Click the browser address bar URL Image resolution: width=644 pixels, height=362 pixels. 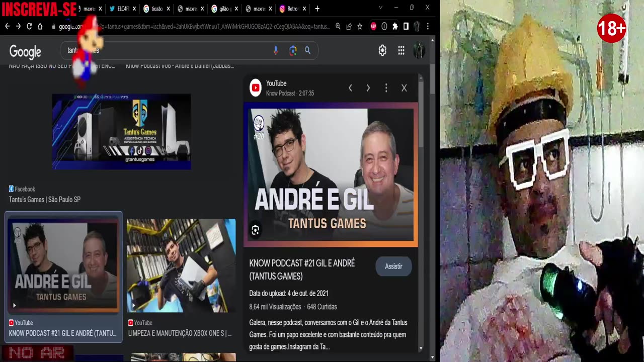pos(194,26)
